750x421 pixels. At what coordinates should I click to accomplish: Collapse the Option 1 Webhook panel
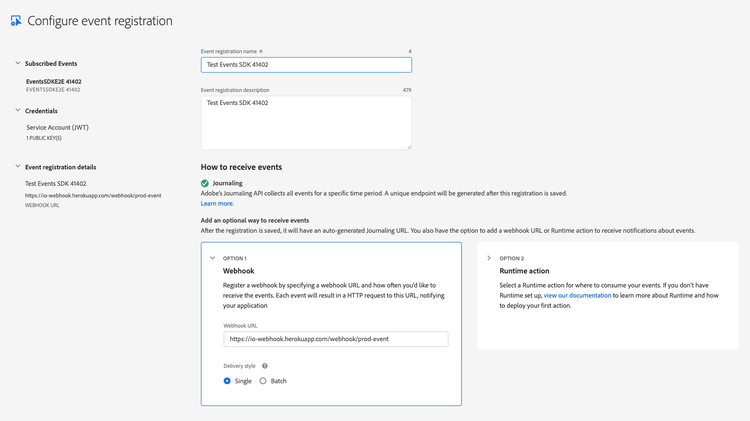(212, 258)
